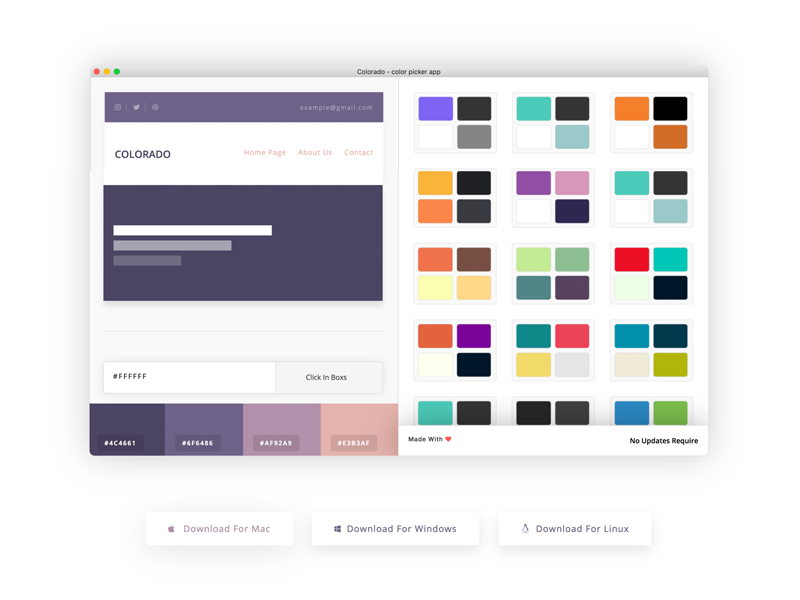
Task: Click Apple logo in Download For Mac
Action: tap(171, 529)
